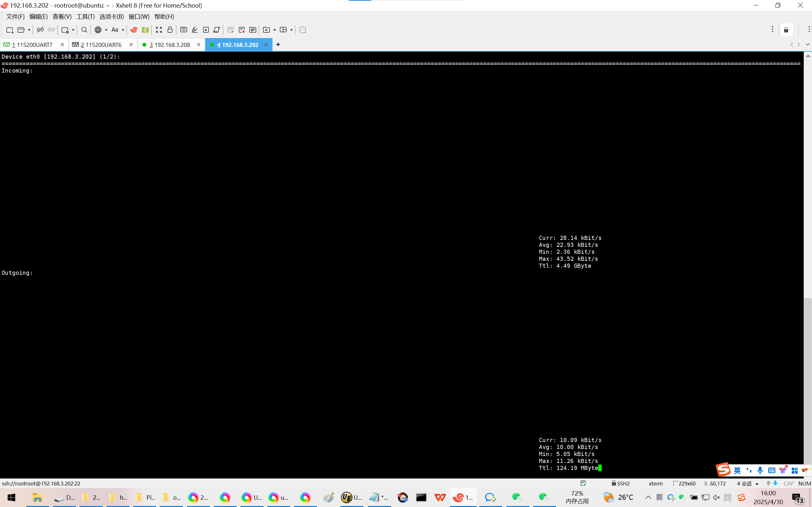Click the chat bubble feedback icon
812x507 pixels.
[x=302, y=30]
